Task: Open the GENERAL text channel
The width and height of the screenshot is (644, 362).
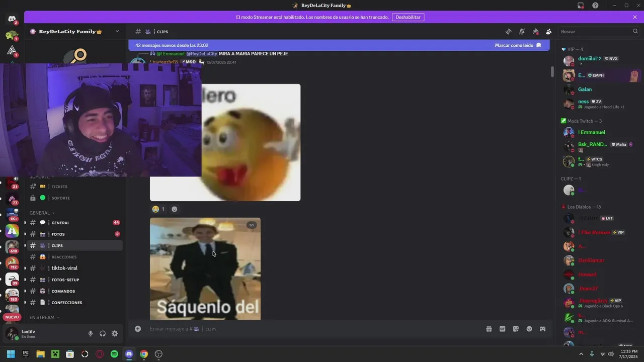Action: click(74, 223)
